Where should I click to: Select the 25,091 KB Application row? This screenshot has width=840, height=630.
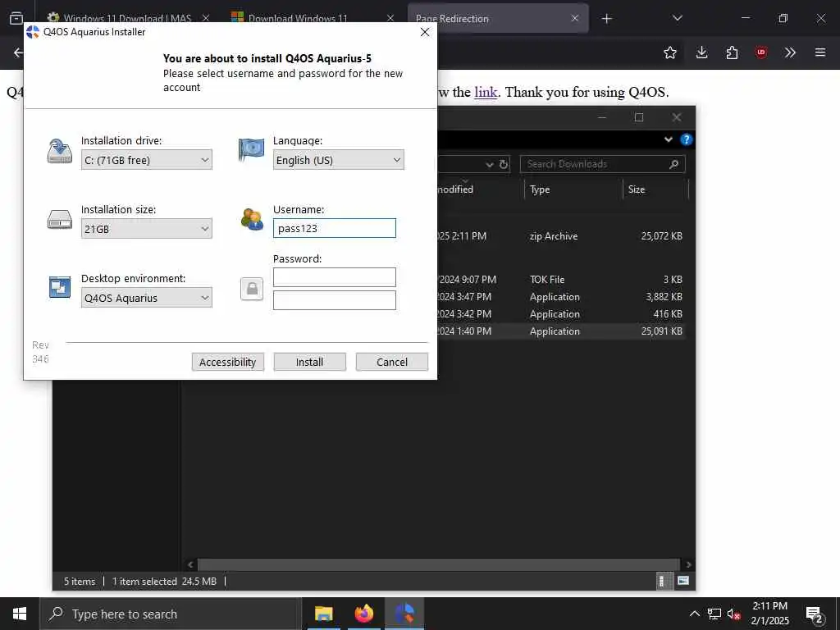tap(561, 331)
